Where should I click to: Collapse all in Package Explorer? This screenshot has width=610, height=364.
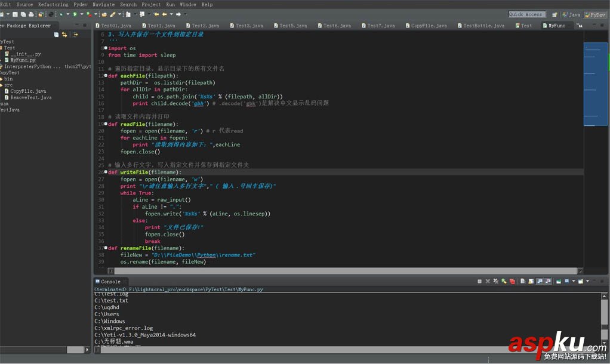coord(57,35)
